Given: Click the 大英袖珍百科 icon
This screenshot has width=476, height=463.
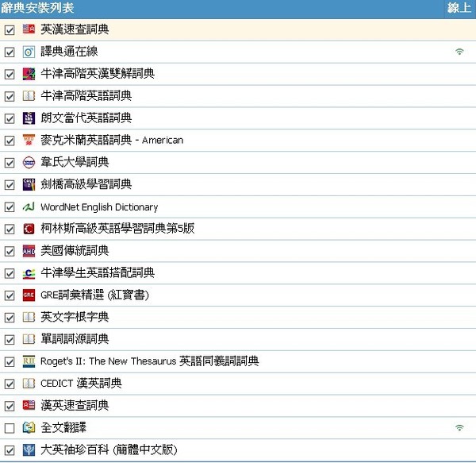Looking at the screenshot, I should pyautogui.click(x=29, y=450).
